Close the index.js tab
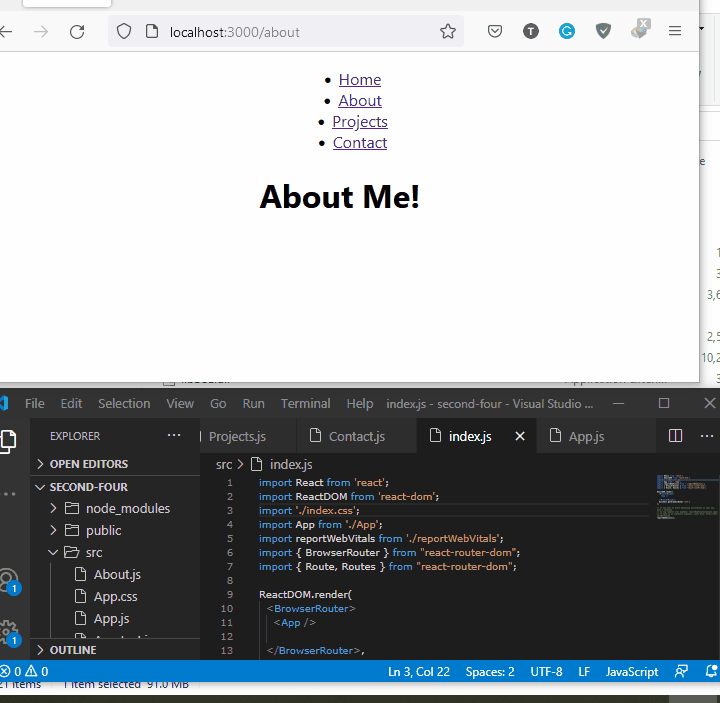This screenshot has width=720, height=703. [x=520, y=436]
